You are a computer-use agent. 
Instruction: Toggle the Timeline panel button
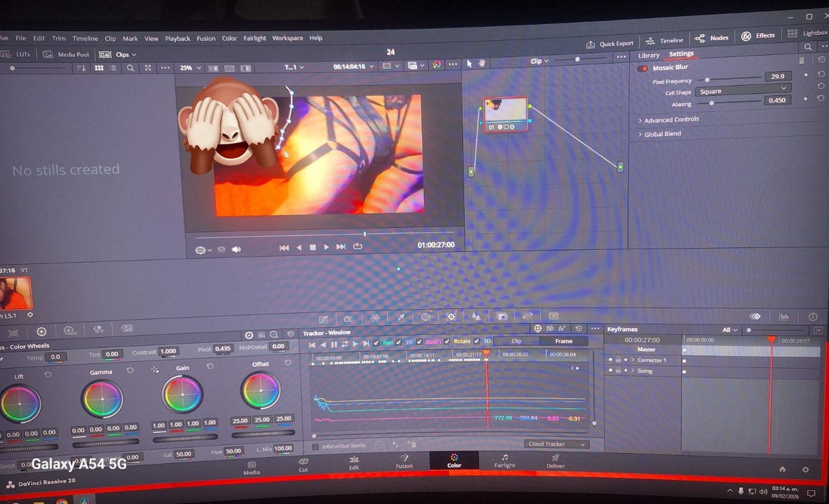click(x=666, y=40)
